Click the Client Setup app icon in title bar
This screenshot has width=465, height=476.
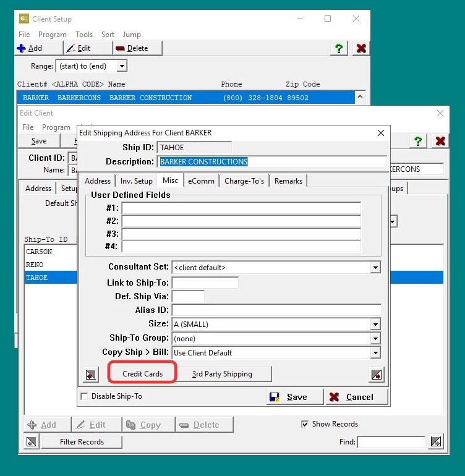click(24, 19)
